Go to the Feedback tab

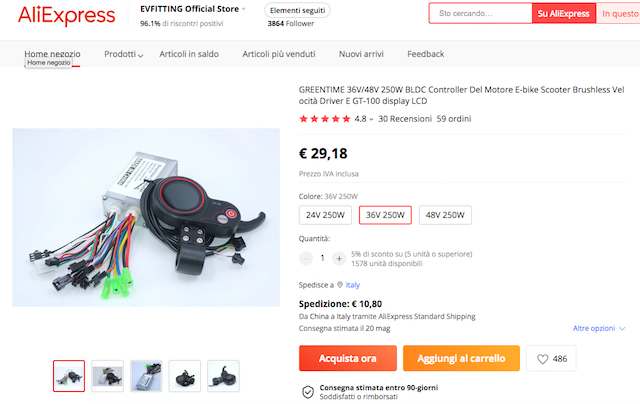coord(426,54)
